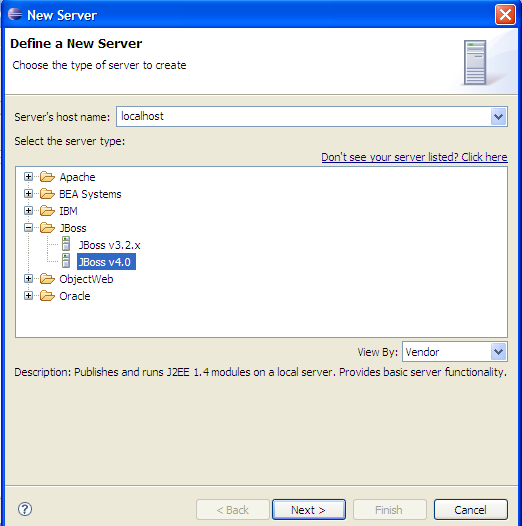This screenshot has height=526, width=522.
Task: Select JBoss v4.0 server type
Action: click(106, 262)
